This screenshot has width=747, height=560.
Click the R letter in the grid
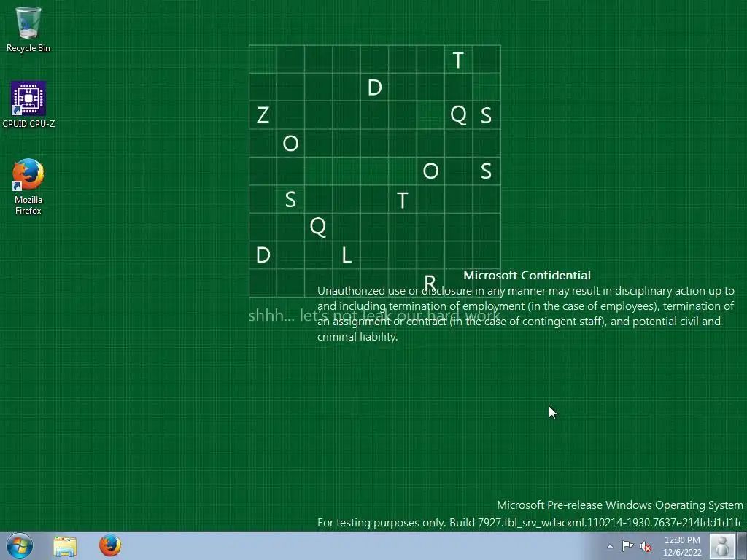[x=430, y=282]
